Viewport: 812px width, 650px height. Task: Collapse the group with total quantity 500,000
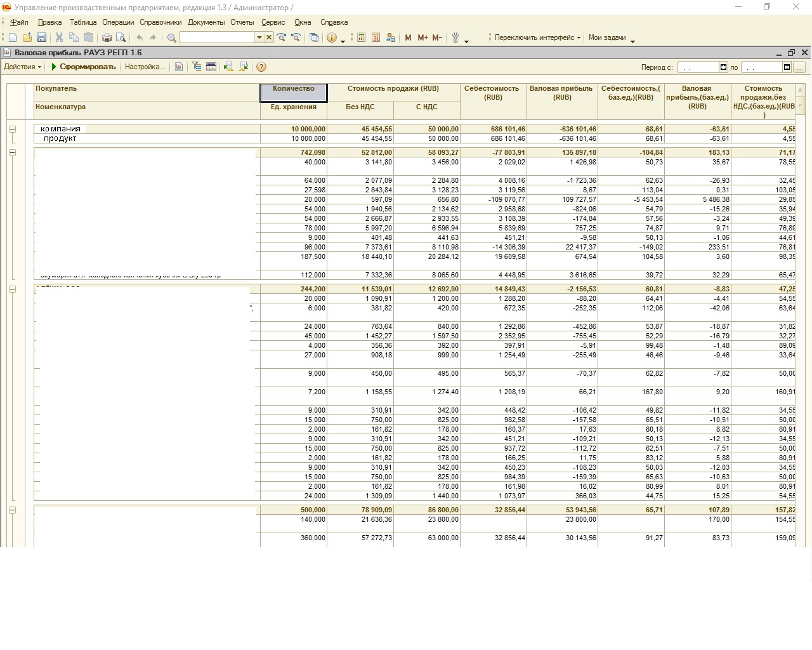point(12,510)
